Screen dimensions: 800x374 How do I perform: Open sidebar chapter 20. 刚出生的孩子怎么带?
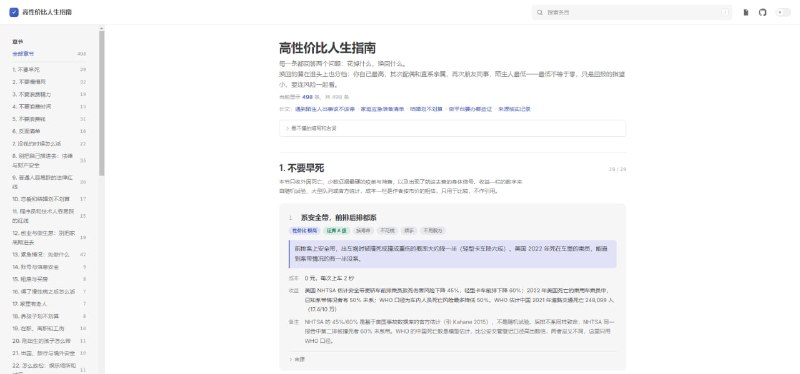click(49, 341)
